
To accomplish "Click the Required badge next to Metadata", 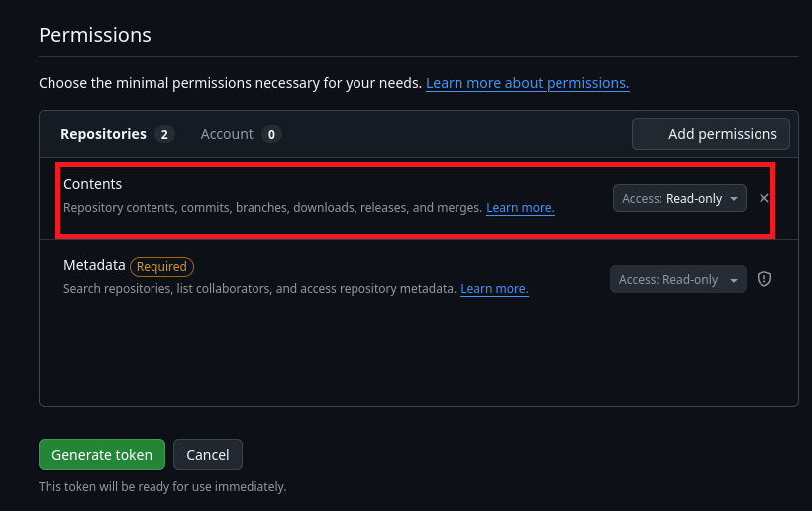I will [161, 266].
